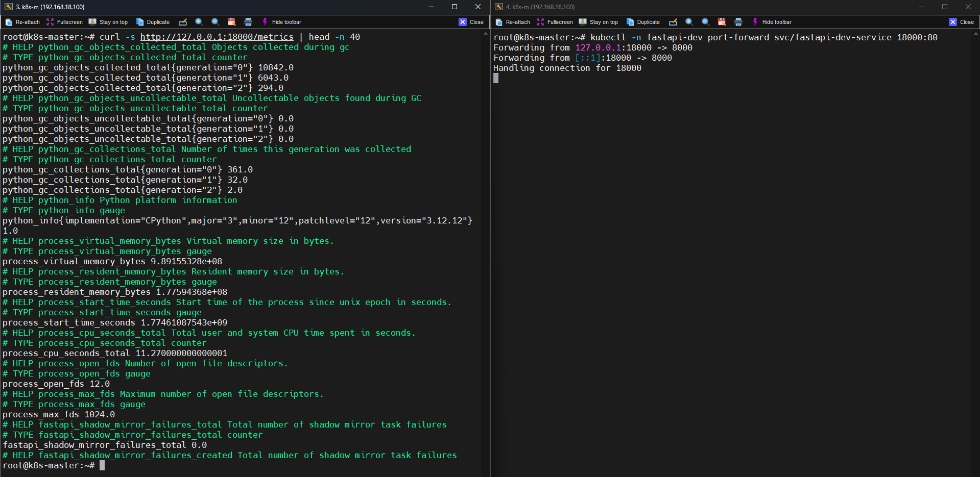
Task: Enable Stay on top for the right terminal
Action: (598, 22)
